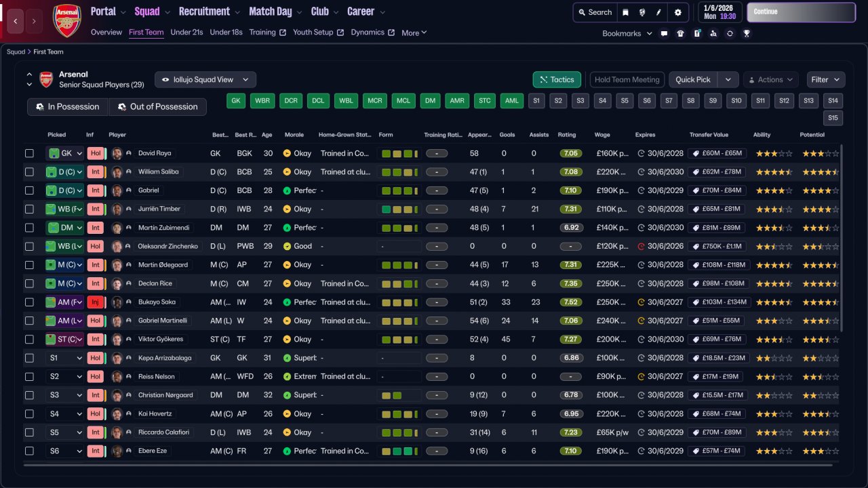Tick the checkbox for Martin Zubimendi
Image resolution: width=868 pixels, height=488 pixels.
pyautogui.click(x=29, y=228)
